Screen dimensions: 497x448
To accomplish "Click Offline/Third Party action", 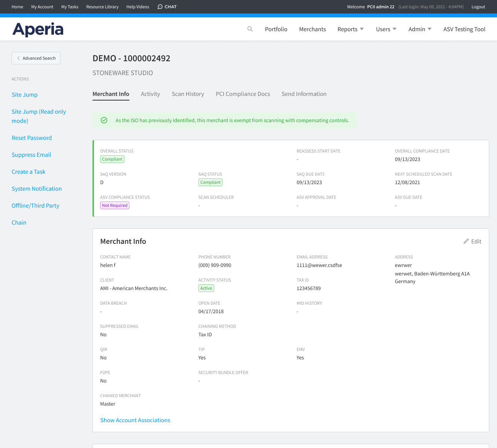I will point(35,206).
